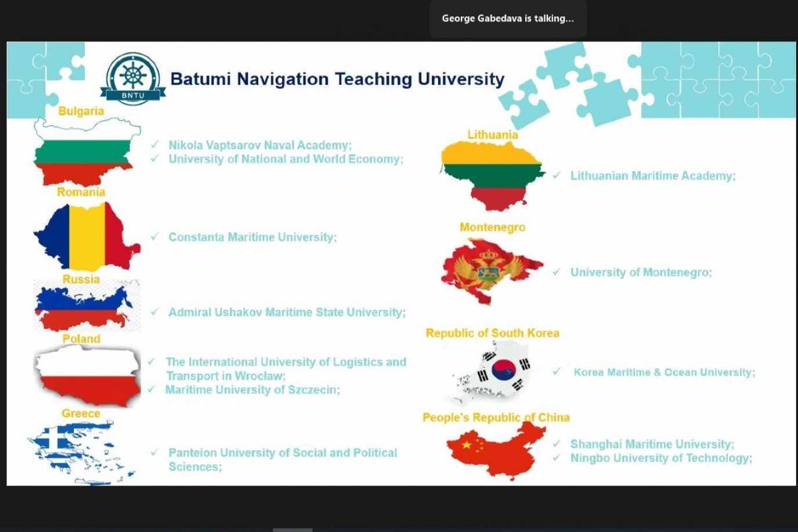Click 'Admiral Ushakov Maritime State University' text
Viewport: 798px width, 532px height.
pyautogui.click(x=287, y=312)
